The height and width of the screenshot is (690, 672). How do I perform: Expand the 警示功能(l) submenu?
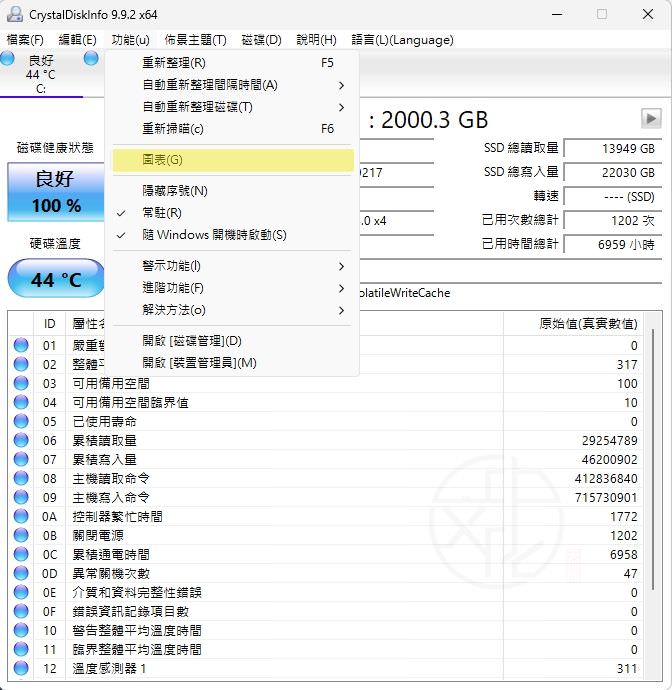click(233, 266)
